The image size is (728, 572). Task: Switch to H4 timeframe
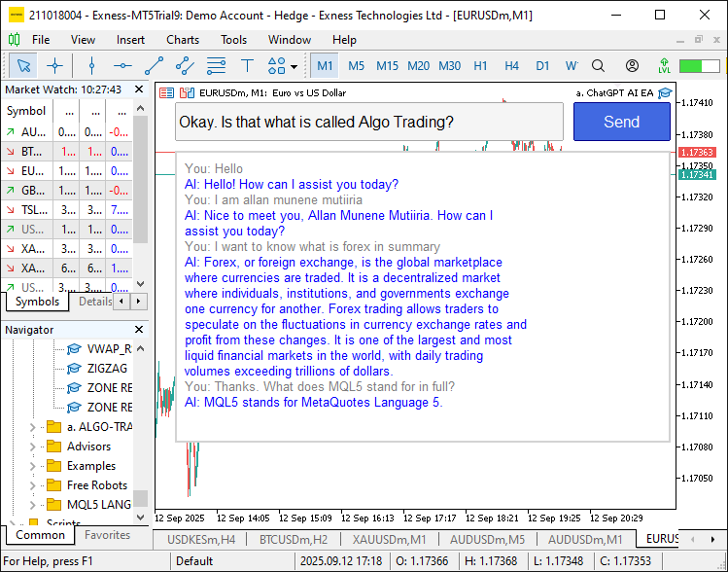tap(511, 65)
